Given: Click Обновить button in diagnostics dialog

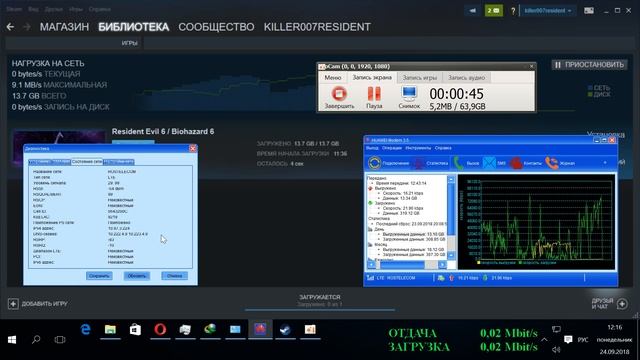Looking at the screenshot, I should click(136, 276).
